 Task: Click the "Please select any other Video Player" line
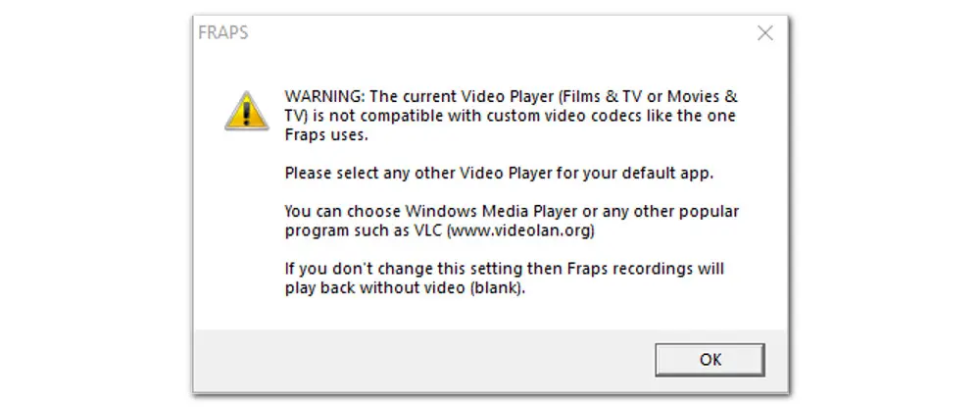click(422, 173)
